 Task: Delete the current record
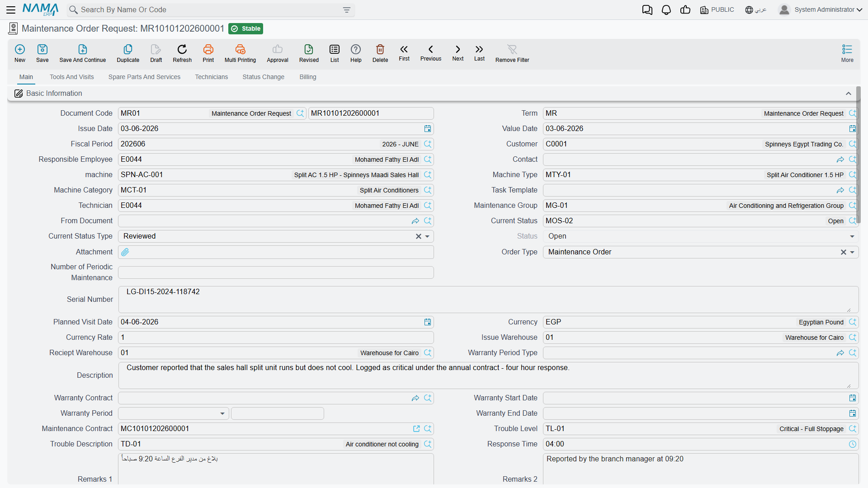click(380, 53)
